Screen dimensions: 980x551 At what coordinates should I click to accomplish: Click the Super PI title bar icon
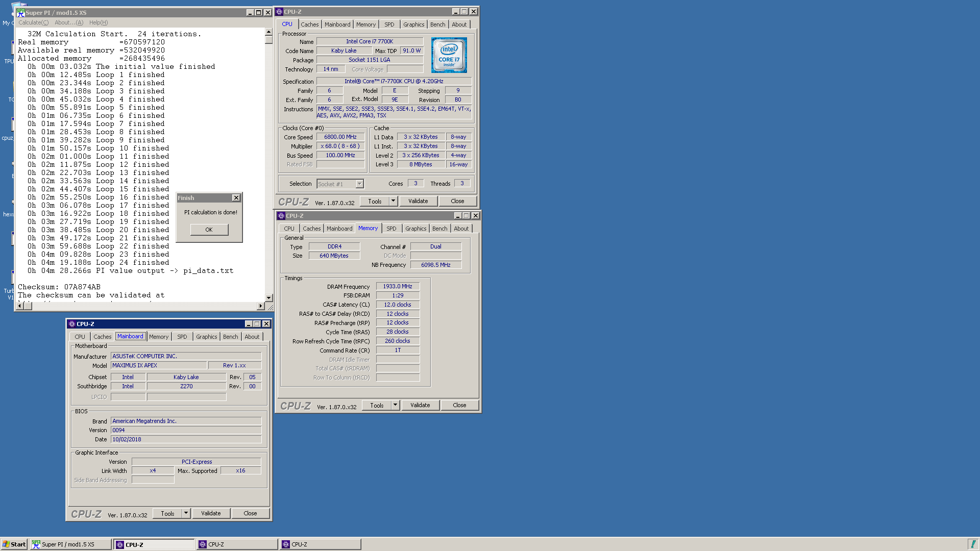pyautogui.click(x=21, y=13)
